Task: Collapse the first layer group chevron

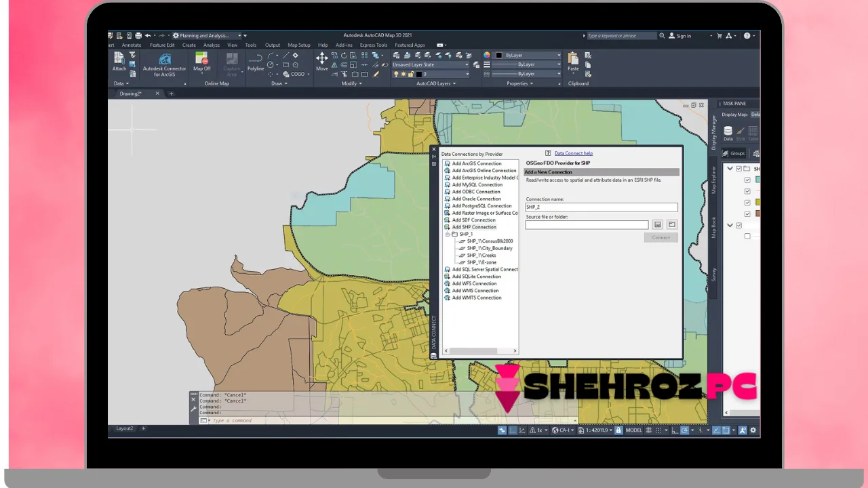Action: click(730, 168)
